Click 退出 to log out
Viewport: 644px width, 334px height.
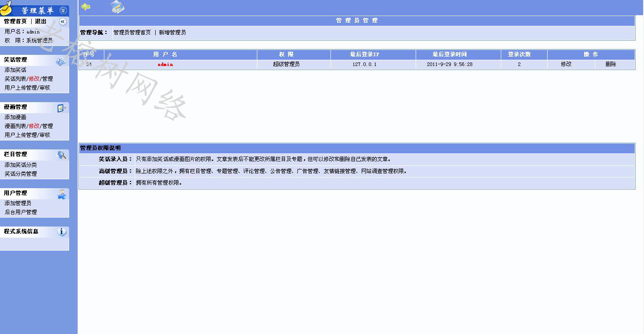point(41,21)
